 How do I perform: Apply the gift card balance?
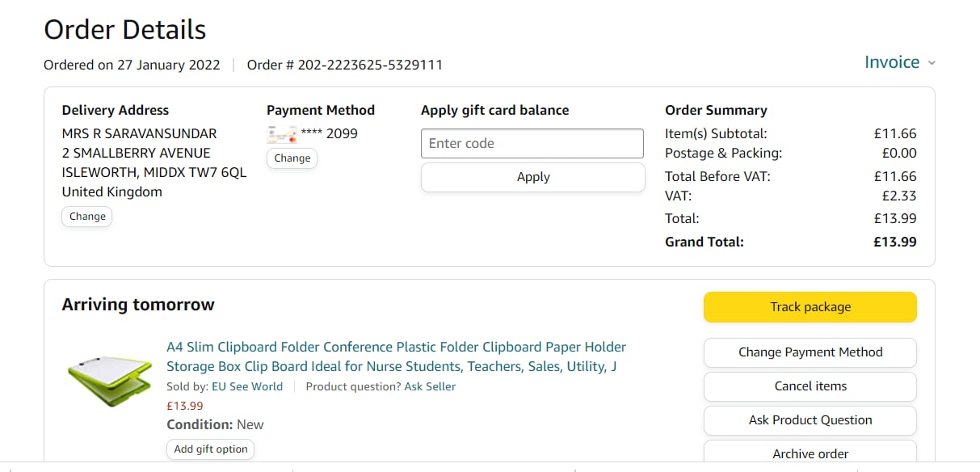click(x=532, y=178)
